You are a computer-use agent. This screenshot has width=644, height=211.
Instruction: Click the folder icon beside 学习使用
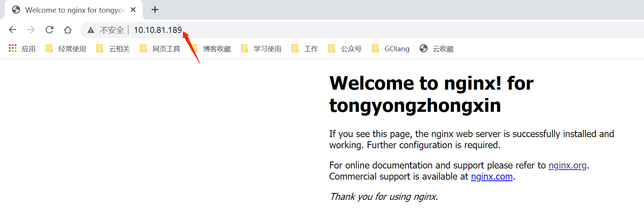click(245, 48)
